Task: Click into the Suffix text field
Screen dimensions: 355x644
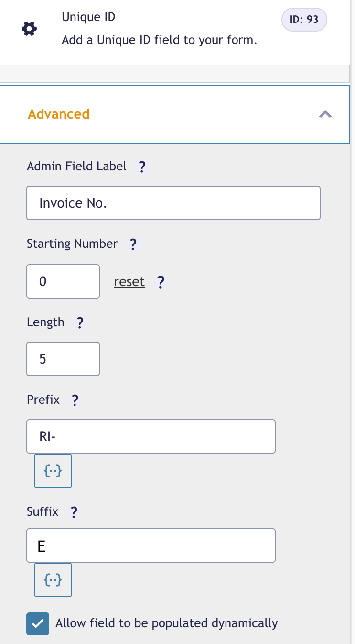Action: click(x=151, y=545)
